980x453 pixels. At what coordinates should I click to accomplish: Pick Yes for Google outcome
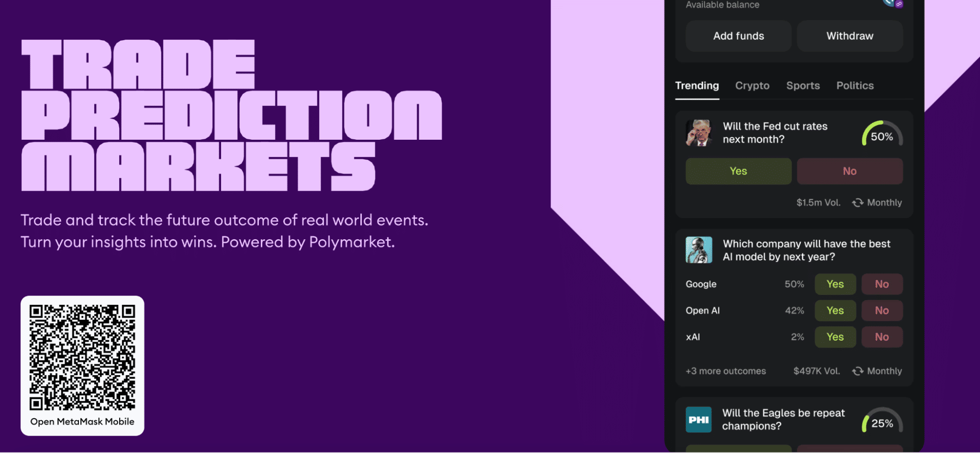pyautogui.click(x=835, y=284)
